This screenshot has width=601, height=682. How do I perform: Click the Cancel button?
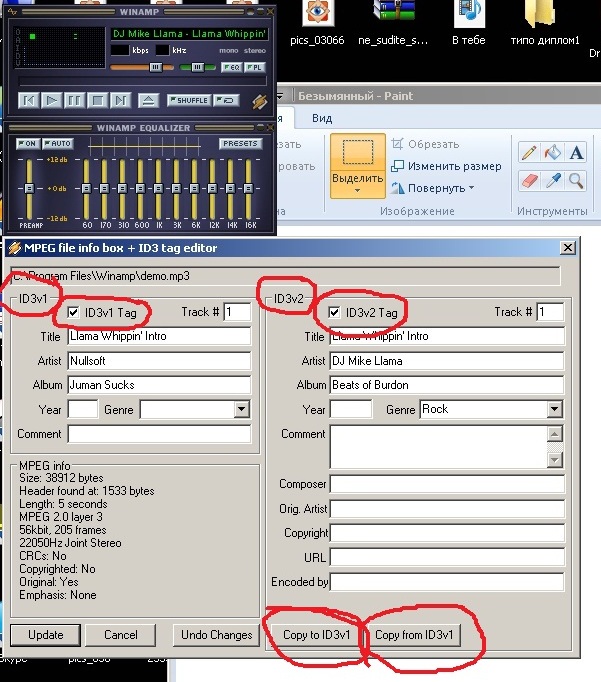tap(120, 635)
